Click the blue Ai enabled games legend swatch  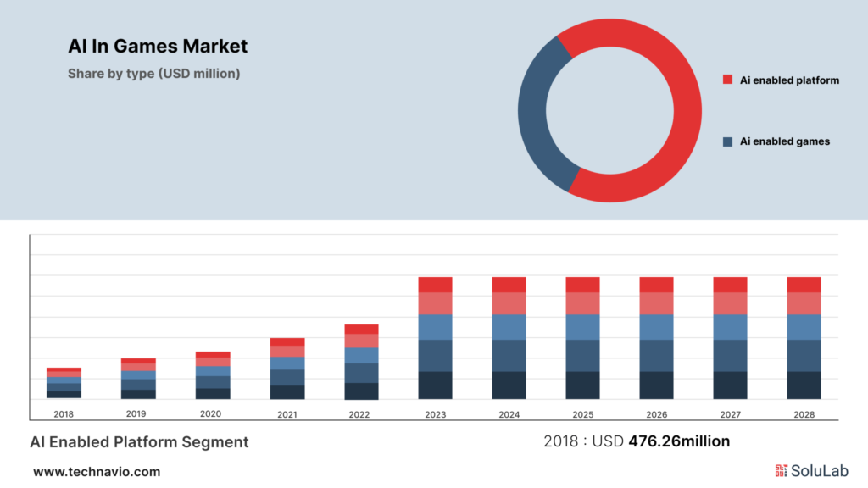[x=727, y=141]
